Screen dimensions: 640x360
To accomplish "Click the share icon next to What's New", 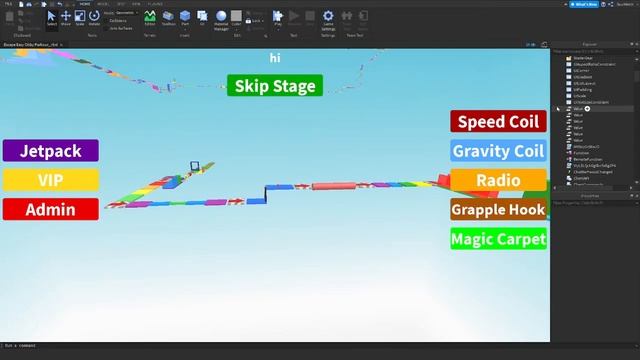I will tap(611, 4).
